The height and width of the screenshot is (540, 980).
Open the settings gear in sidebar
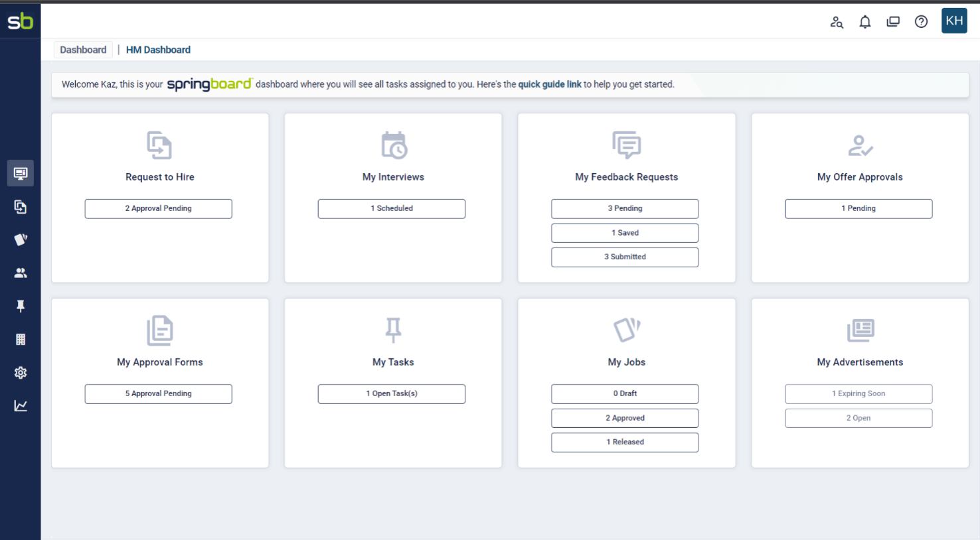click(x=21, y=372)
